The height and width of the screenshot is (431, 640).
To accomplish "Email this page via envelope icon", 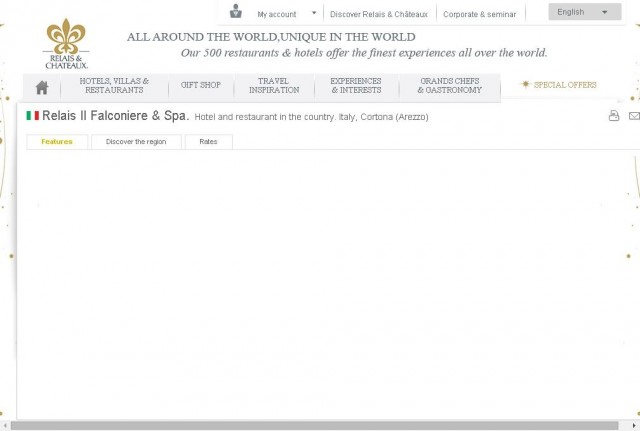I will pyautogui.click(x=634, y=116).
